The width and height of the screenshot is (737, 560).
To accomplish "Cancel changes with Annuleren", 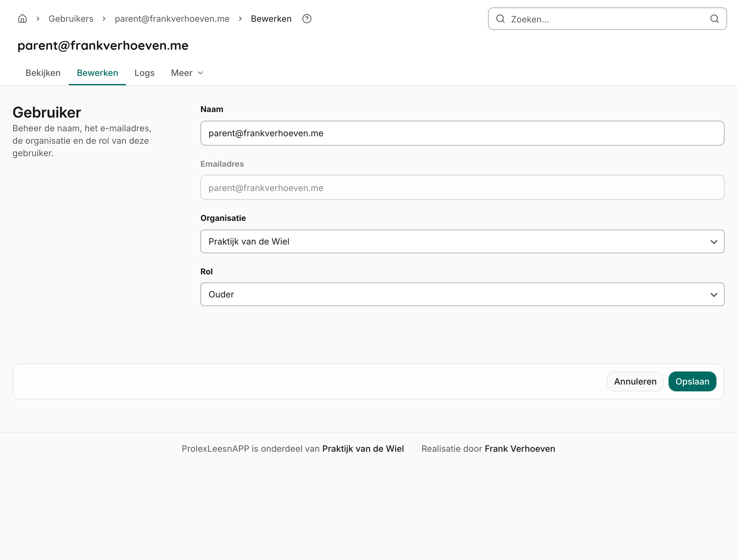I will [x=635, y=381].
